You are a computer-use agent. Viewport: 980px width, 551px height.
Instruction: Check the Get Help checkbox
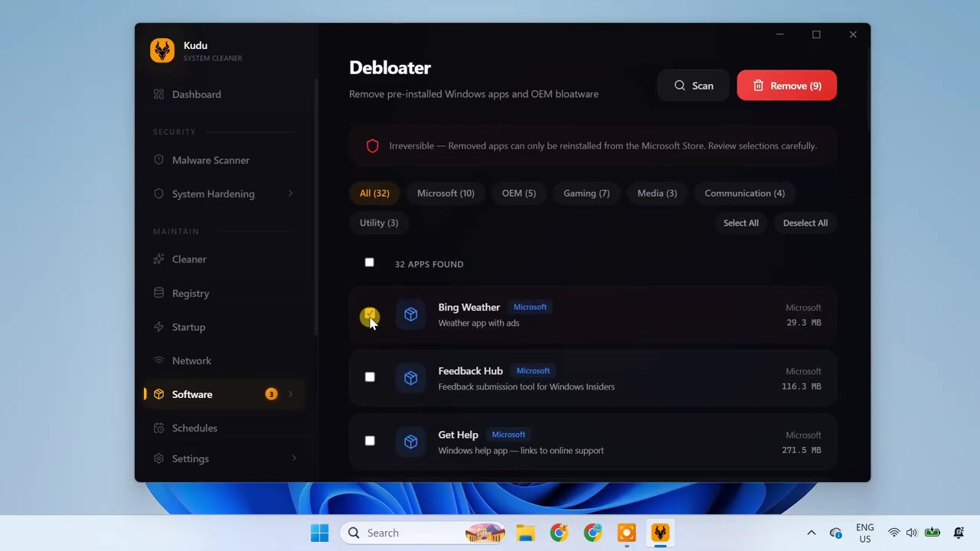click(x=370, y=441)
